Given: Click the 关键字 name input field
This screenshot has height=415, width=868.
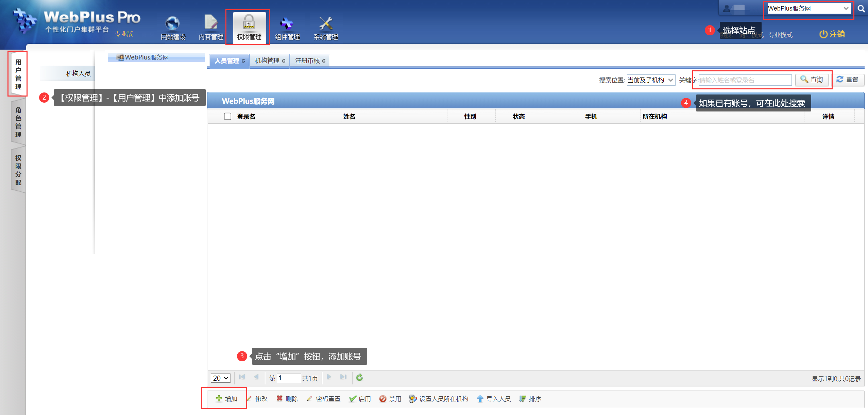Looking at the screenshot, I should point(745,80).
